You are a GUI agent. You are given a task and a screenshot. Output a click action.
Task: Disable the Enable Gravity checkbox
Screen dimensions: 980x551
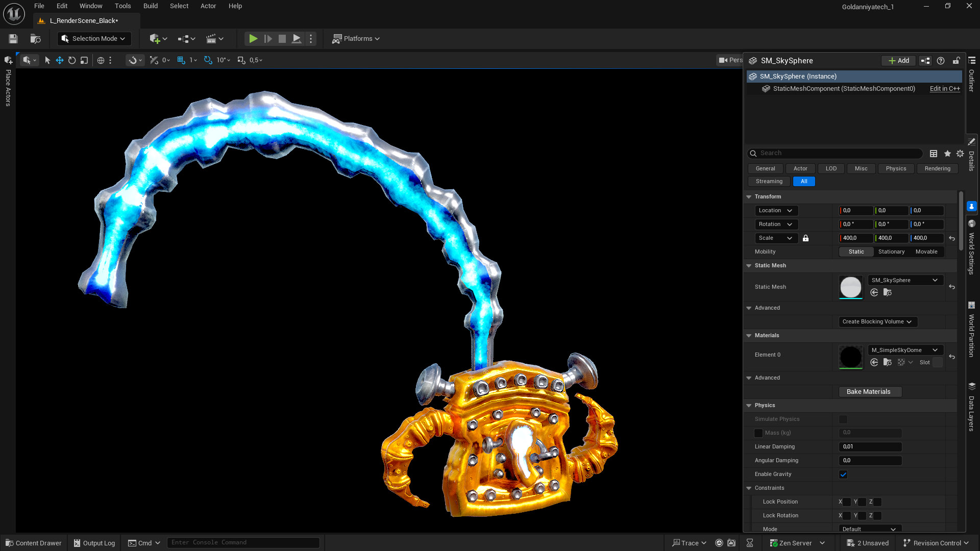(843, 474)
